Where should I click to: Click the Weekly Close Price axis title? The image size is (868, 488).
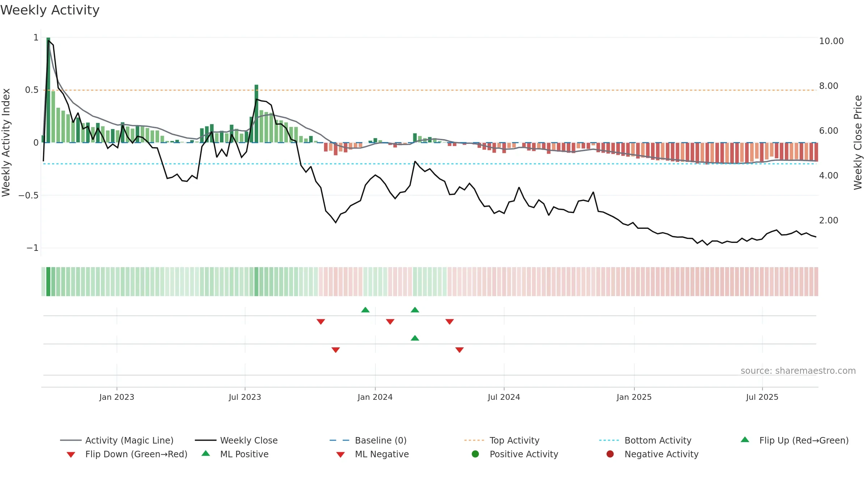[858, 143]
